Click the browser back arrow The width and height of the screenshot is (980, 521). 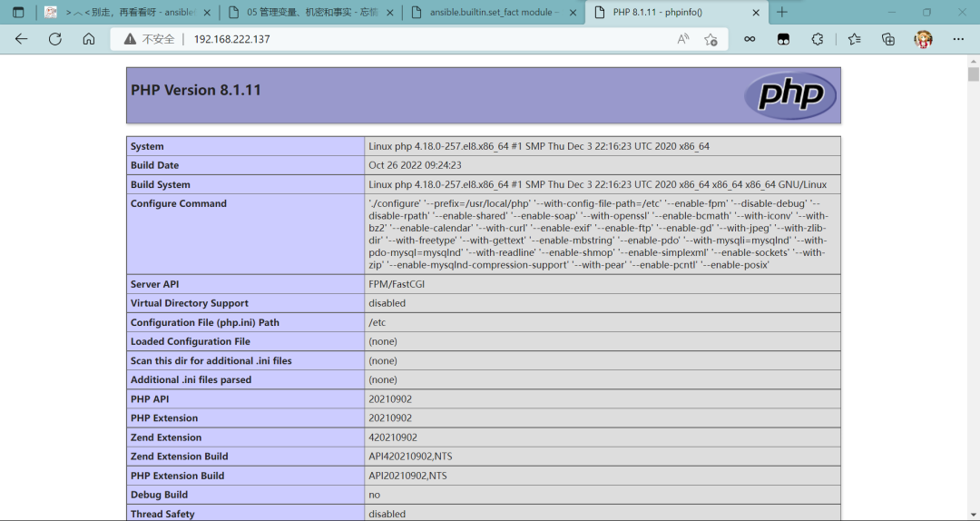click(21, 39)
